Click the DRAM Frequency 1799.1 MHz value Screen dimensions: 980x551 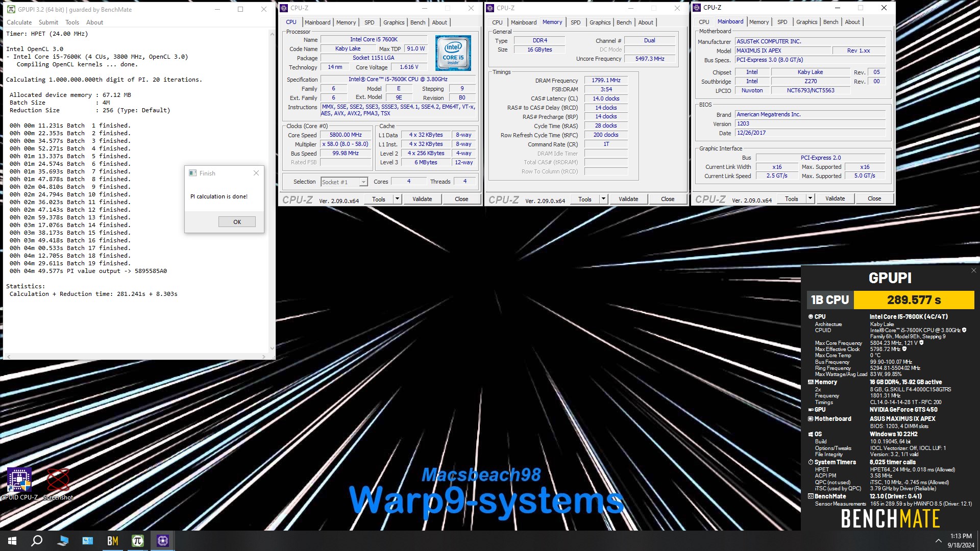[x=606, y=80]
